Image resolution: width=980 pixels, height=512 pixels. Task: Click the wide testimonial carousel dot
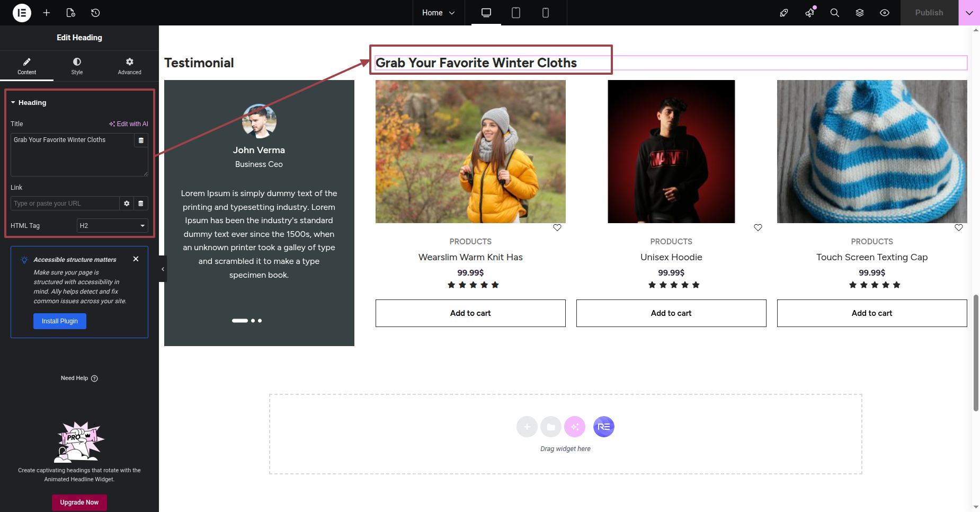tap(239, 321)
